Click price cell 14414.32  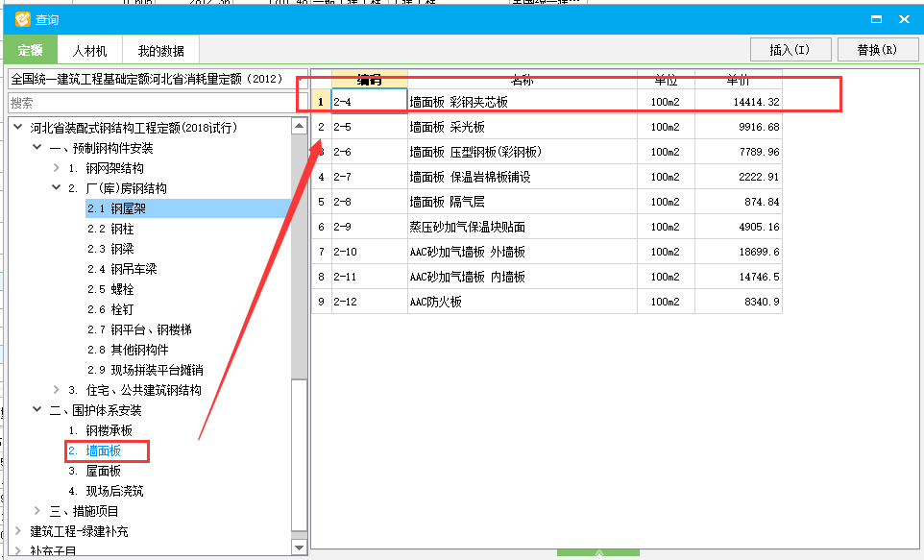739,102
